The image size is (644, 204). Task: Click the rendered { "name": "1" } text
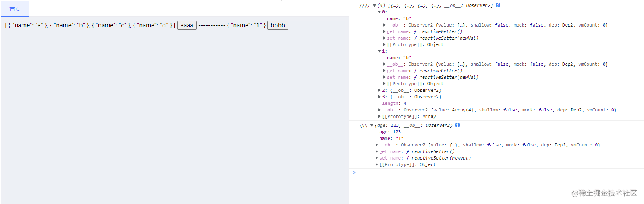pyautogui.click(x=246, y=25)
